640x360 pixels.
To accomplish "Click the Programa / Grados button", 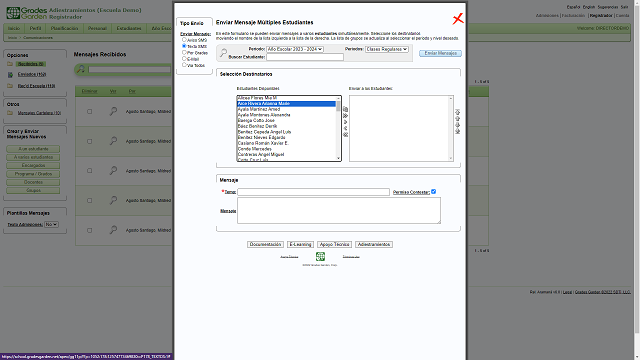I will coord(33,174).
